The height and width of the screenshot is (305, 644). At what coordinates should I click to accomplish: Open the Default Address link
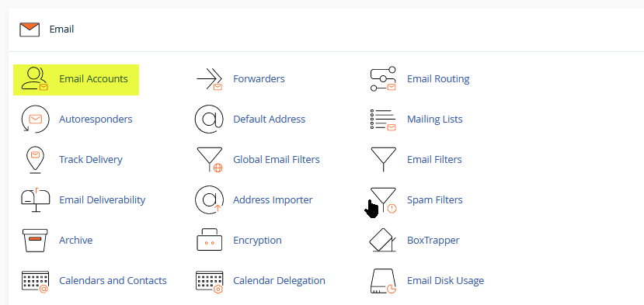coord(269,119)
